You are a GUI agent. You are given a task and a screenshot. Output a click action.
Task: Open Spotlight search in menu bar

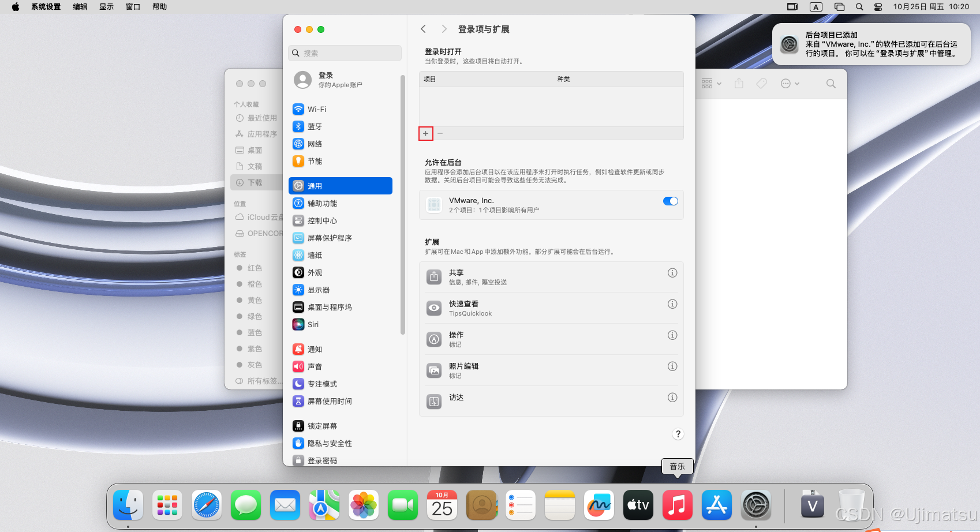pyautogui.click(x=859, y=7)
